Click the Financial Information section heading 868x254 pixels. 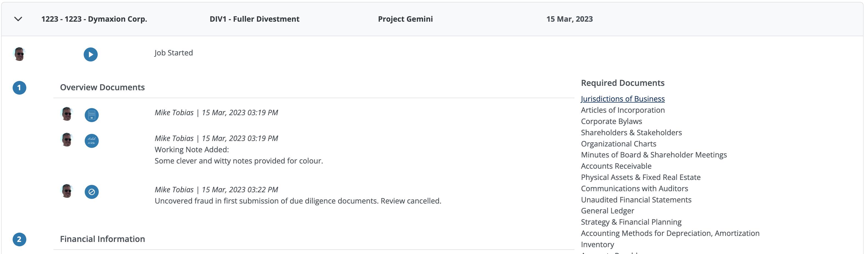tap(102, 239)
